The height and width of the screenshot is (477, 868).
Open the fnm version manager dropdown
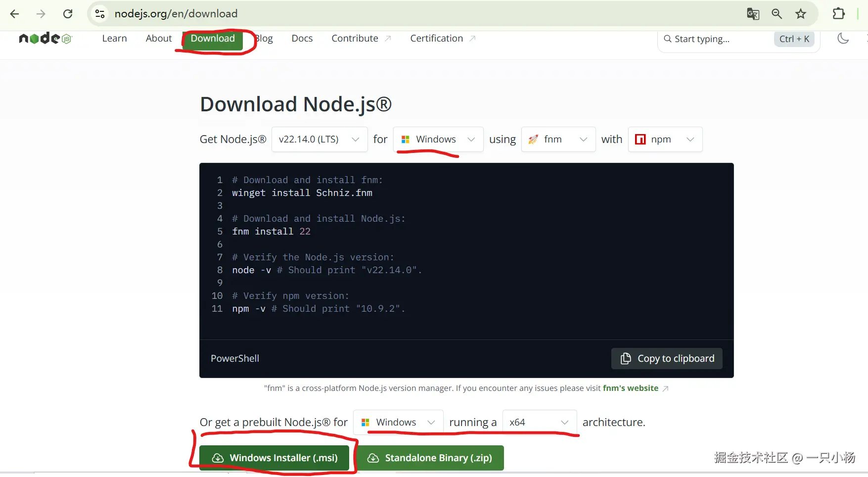(558, 140)
